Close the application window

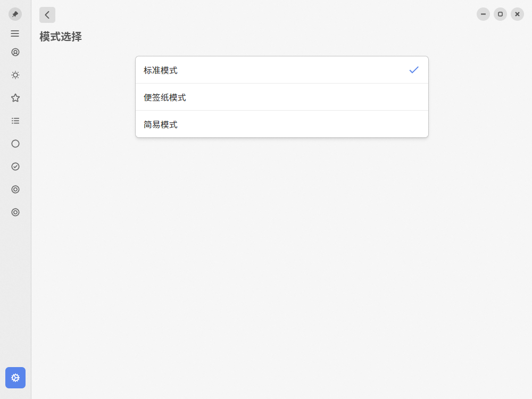(x=517, y=14)
